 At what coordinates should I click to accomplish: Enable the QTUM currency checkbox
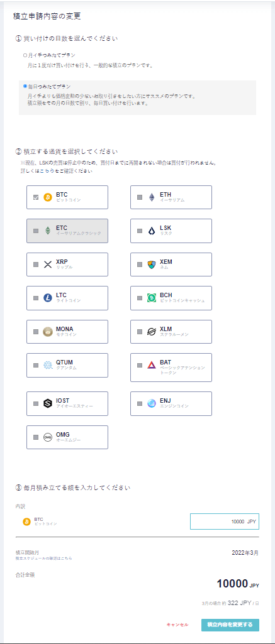36,365
